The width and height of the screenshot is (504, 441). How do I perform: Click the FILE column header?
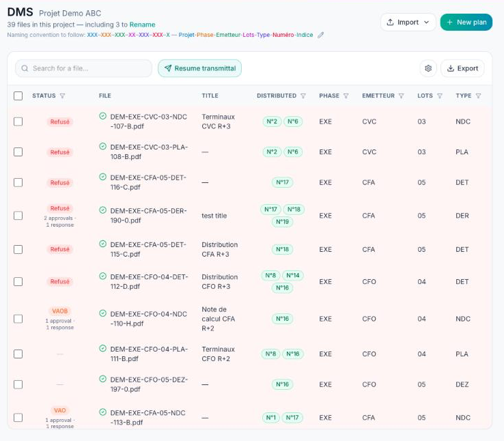coord(104,96)
